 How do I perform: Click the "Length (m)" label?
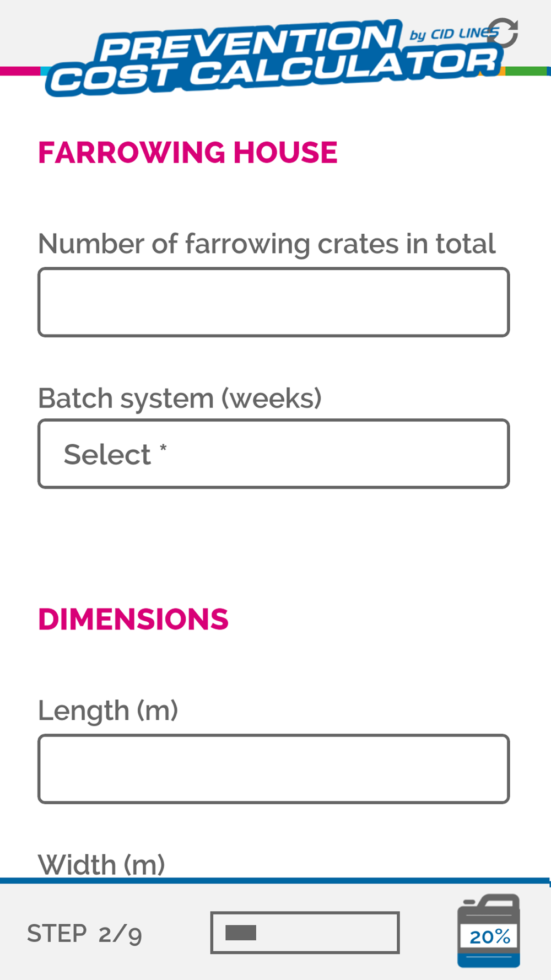click(108, 710)
